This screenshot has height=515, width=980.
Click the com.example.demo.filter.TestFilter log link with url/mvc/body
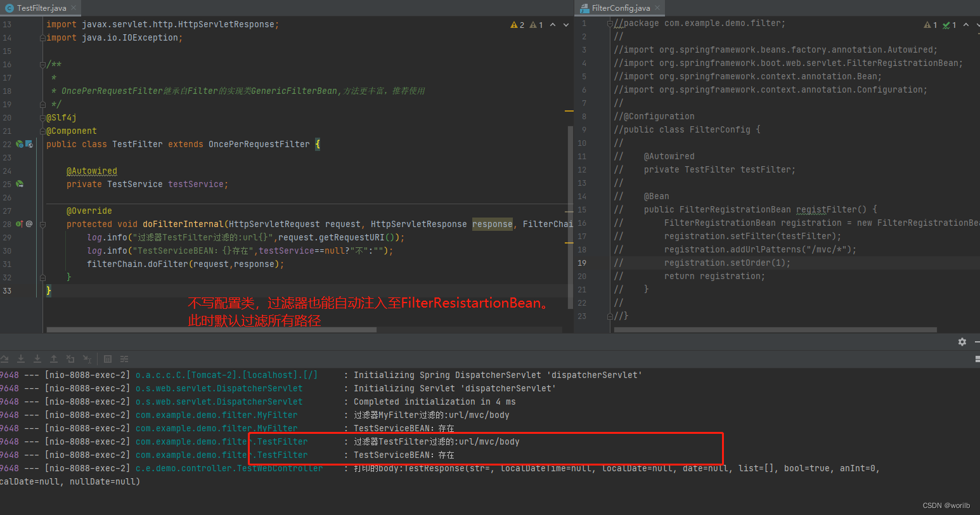pyautogui.click(x=222, y=442)
